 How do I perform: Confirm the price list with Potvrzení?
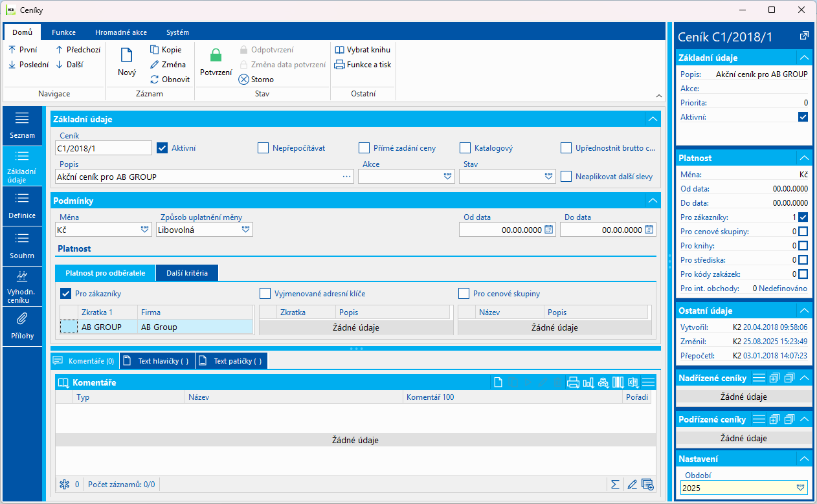pyautogui.click(x=216, y=63)
